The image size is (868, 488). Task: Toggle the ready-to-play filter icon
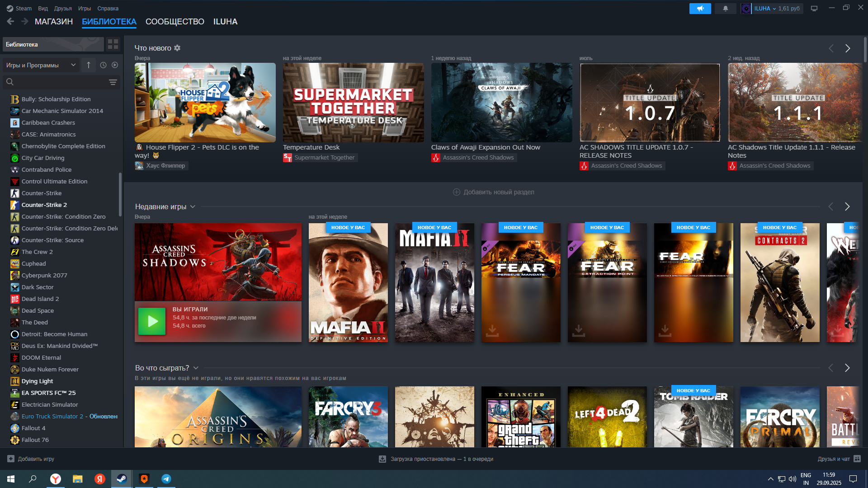click(115, 65)
